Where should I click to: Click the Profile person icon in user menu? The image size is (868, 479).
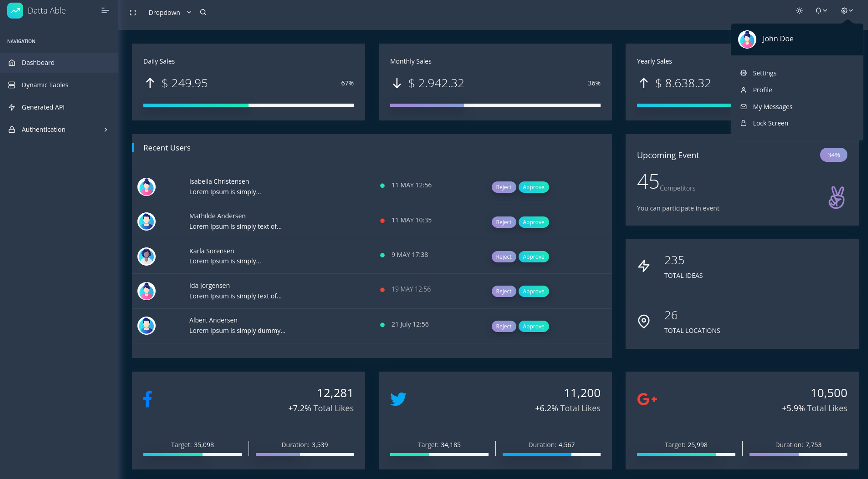(x=743, y=90)
